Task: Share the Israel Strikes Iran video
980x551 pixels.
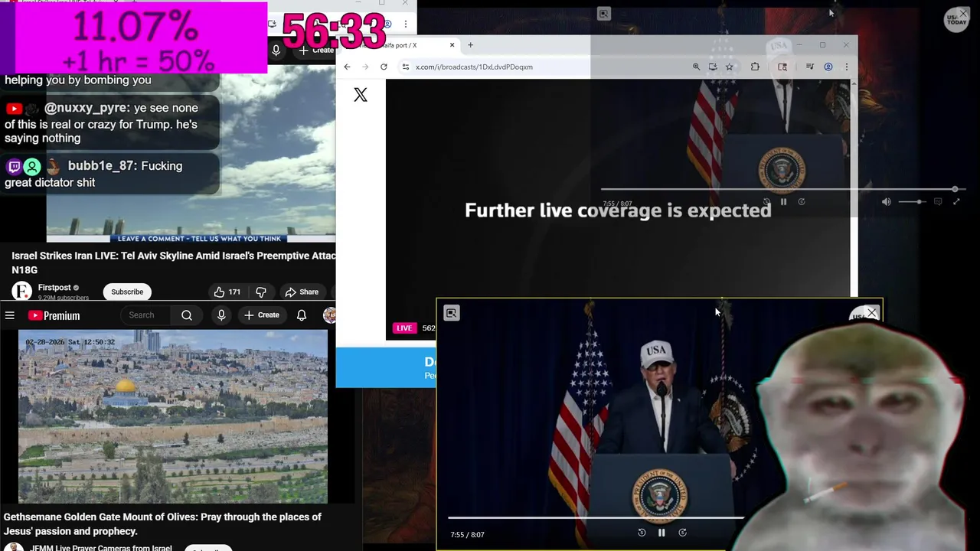Action: 302,292
